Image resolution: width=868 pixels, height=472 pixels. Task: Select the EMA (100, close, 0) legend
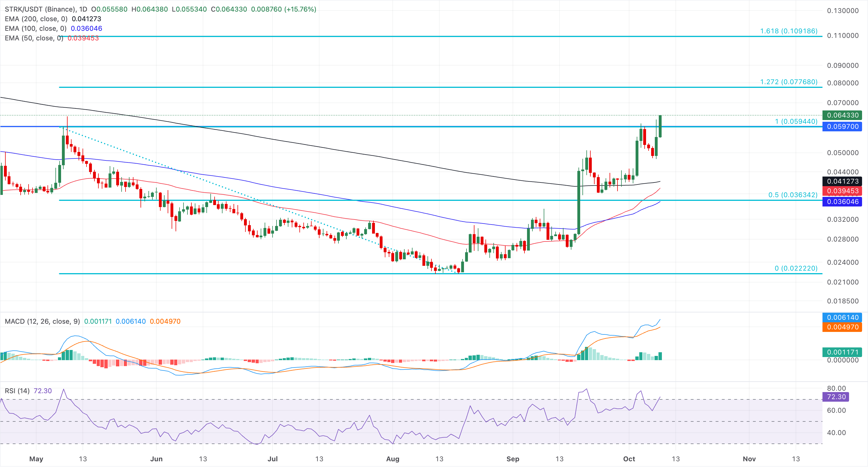[36, 29]
